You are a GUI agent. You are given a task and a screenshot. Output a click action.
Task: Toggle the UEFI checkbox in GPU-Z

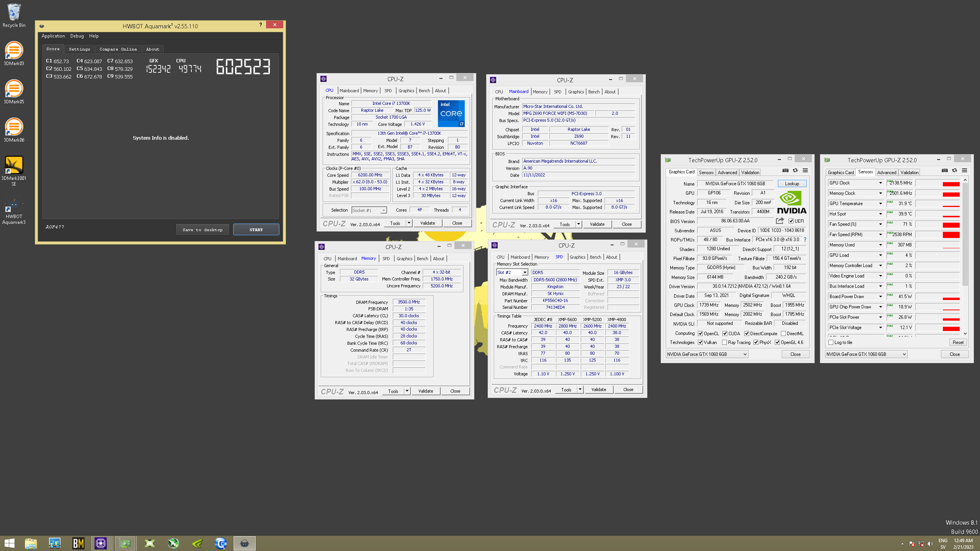[x=791, y=221]
